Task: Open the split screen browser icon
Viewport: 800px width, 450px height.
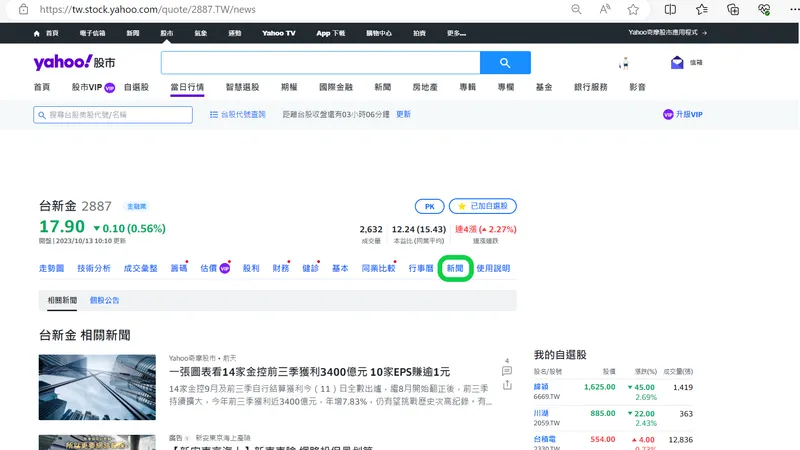Action: [x=670, y=9]
